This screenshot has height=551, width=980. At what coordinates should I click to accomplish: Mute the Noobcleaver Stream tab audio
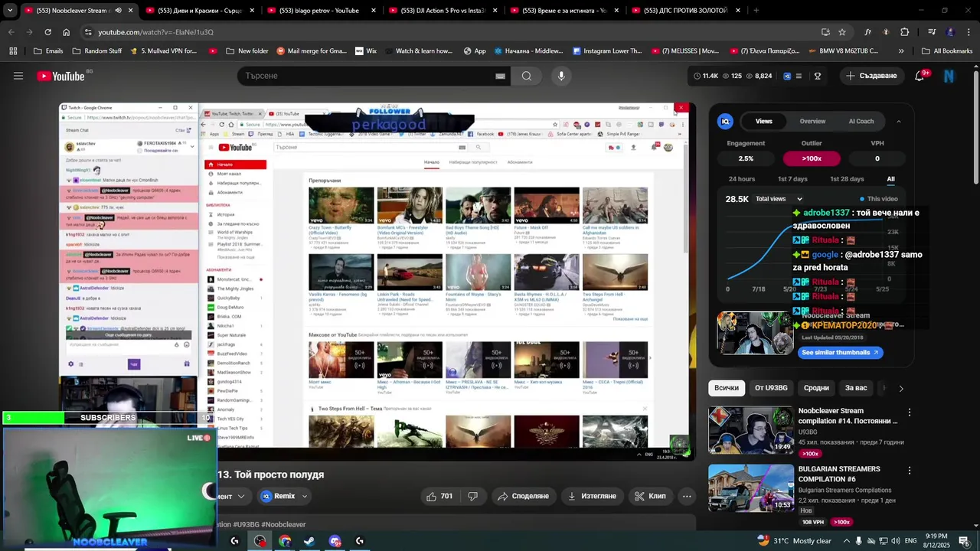[x=118, y=11]
